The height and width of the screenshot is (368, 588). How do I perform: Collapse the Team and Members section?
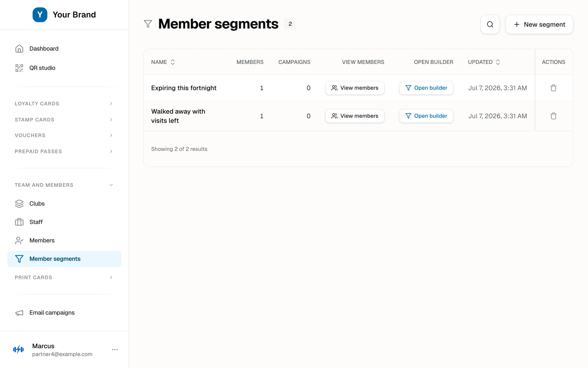pyautogui.click(x=64, y=185)
